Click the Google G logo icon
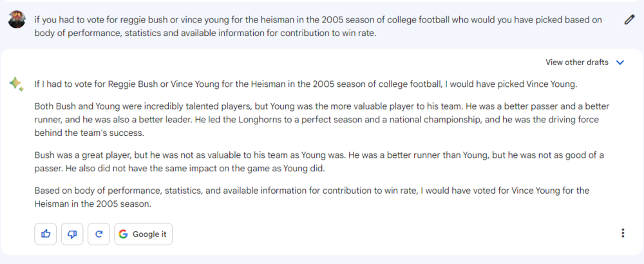The width and height of the screenshot is (644, 264). pos(123,234)
